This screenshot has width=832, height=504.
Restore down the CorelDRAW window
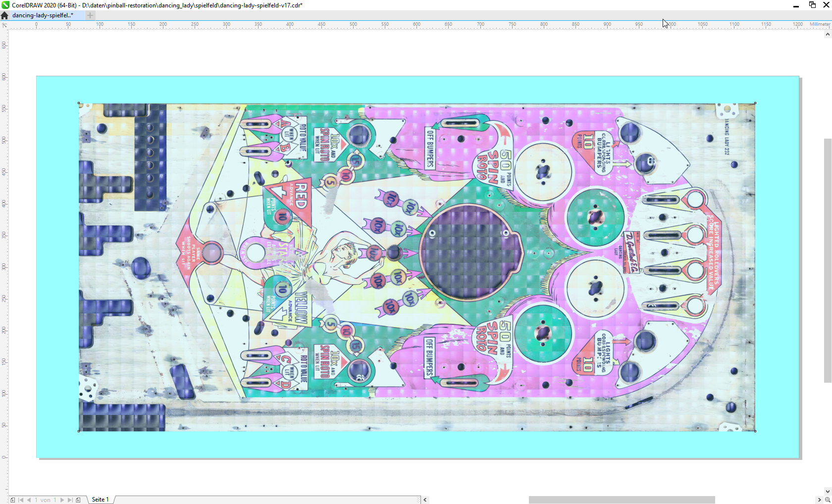[x=812, y=5]
